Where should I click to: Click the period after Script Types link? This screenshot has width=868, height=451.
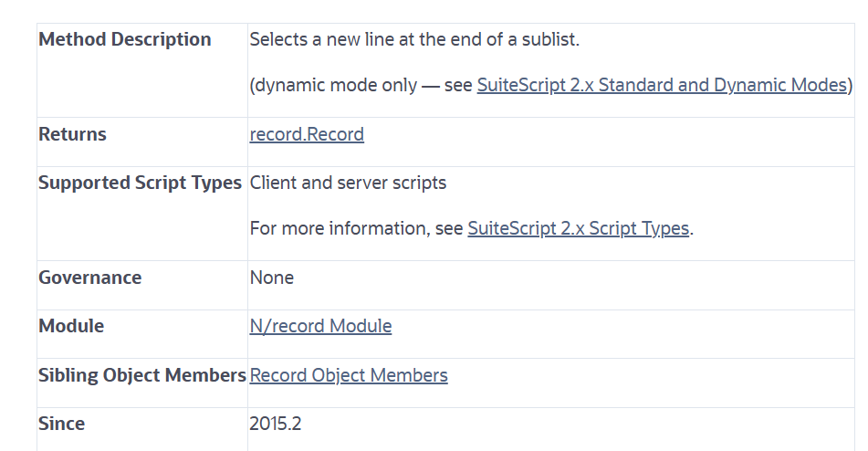[x=692, y=229]
